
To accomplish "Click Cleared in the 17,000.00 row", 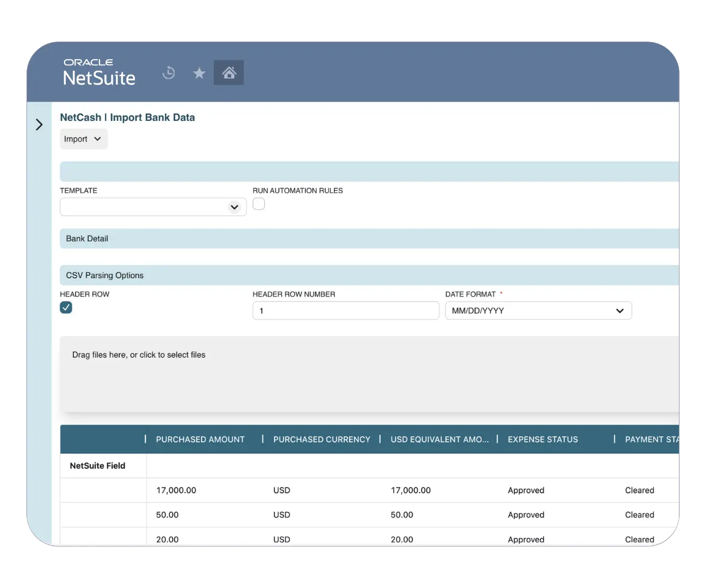I will coord(640,490).
